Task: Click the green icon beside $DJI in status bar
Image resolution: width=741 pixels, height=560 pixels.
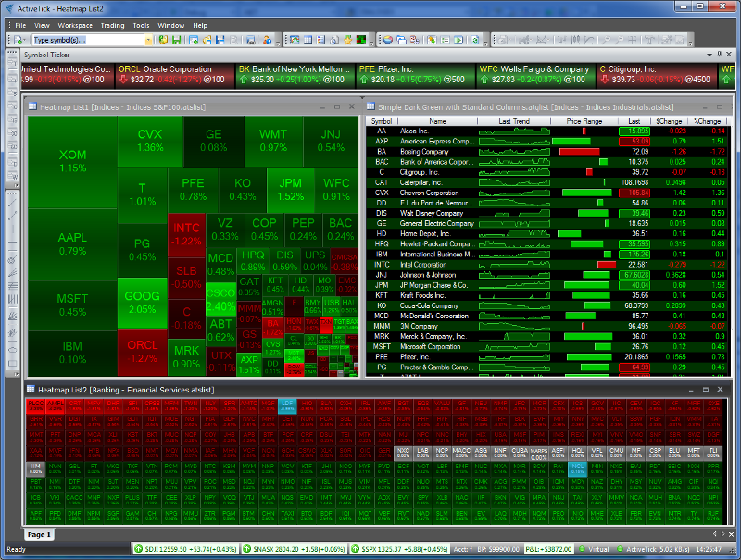Action: click(x=137, y=549)
